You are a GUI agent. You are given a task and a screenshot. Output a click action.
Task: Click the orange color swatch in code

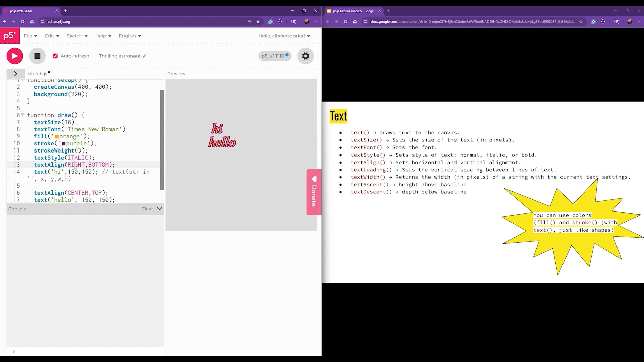click(57, 137)
